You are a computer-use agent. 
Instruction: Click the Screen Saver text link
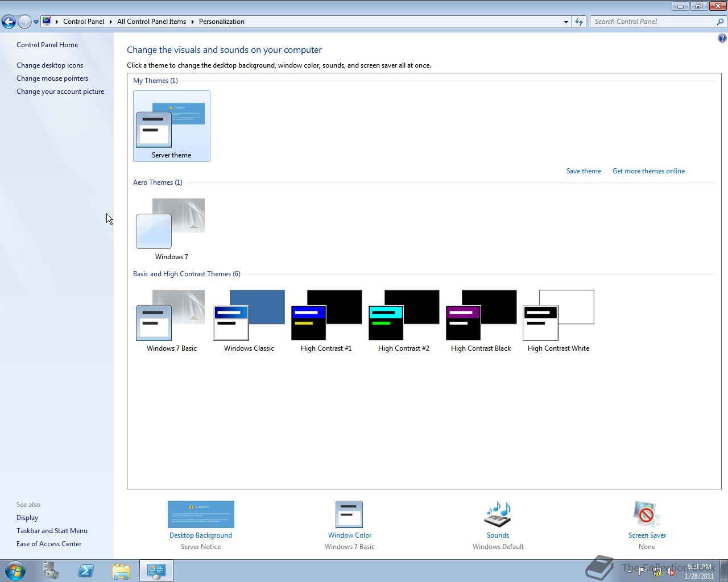(x=647, y=535)
